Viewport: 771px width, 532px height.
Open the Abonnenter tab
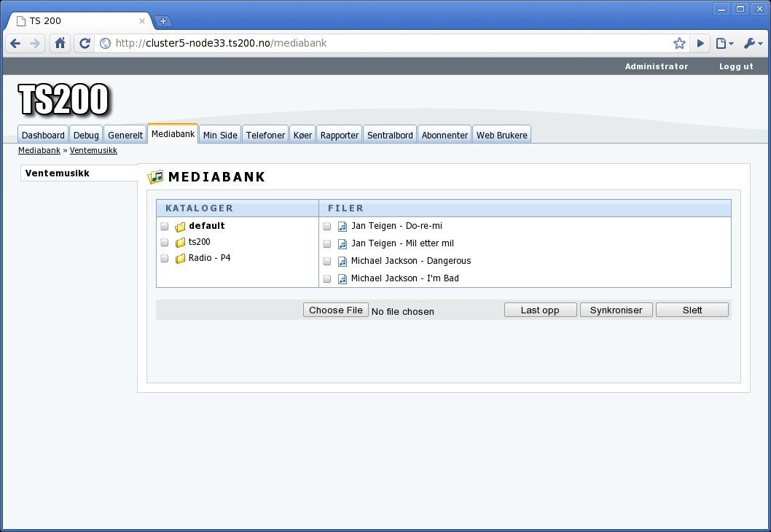(445, 135)
